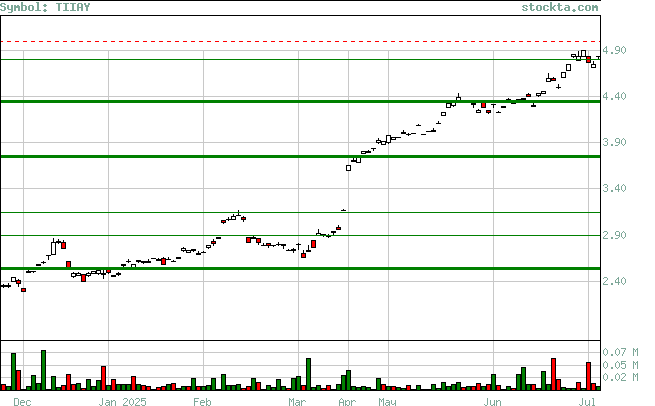Click the 0.05 M volume label
The image size is (655, 406).
click(x=620, y=365)
